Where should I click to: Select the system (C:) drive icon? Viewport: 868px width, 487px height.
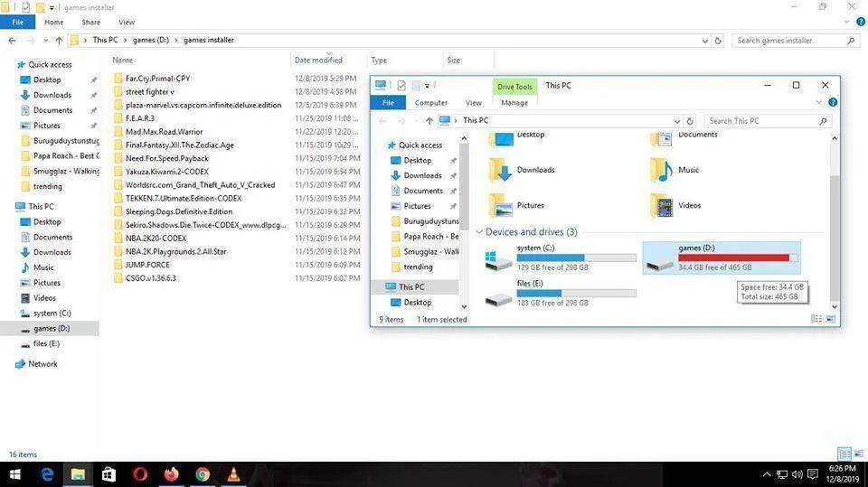pyautogui.click(x=498, y=260)
